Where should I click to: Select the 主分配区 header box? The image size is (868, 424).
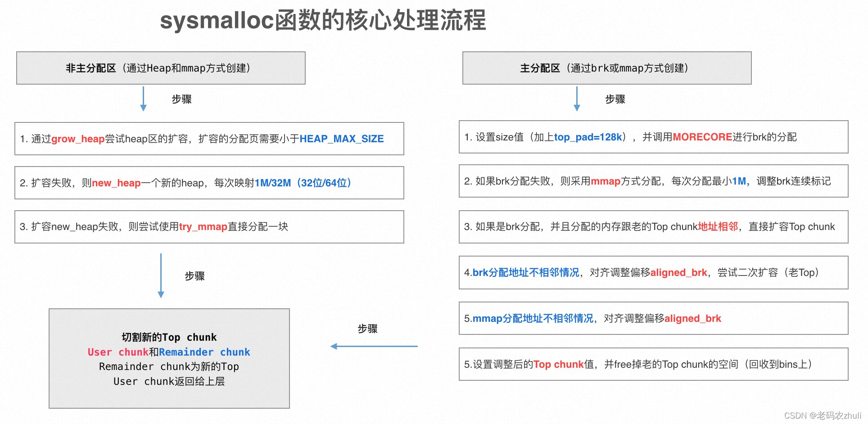[606, 68]
